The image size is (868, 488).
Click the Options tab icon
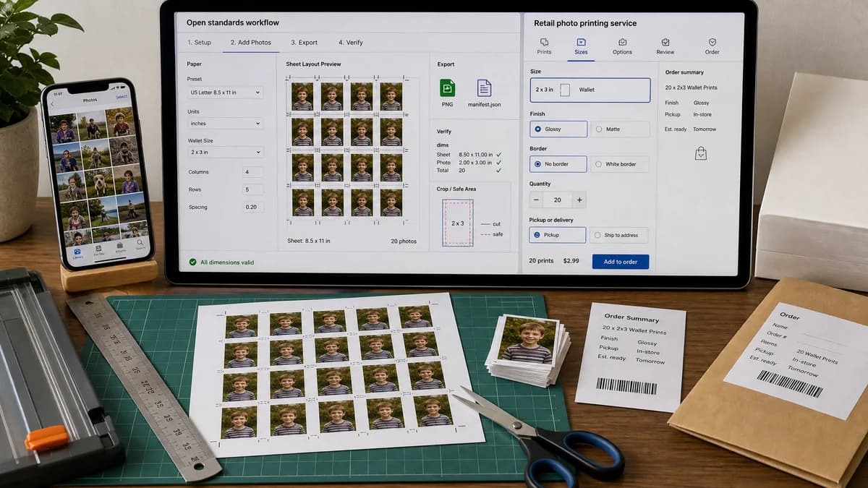pos(622,43)
